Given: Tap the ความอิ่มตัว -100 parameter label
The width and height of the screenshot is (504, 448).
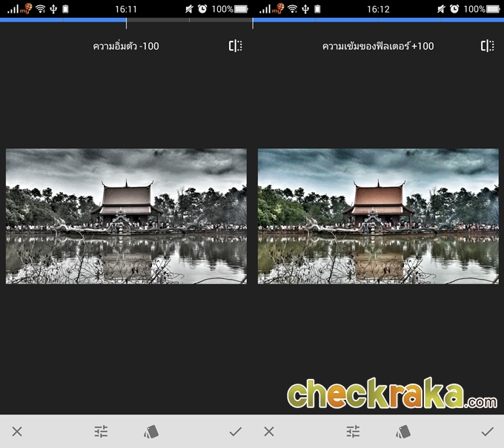Looking at the screenshot, I should coord(125,46).
